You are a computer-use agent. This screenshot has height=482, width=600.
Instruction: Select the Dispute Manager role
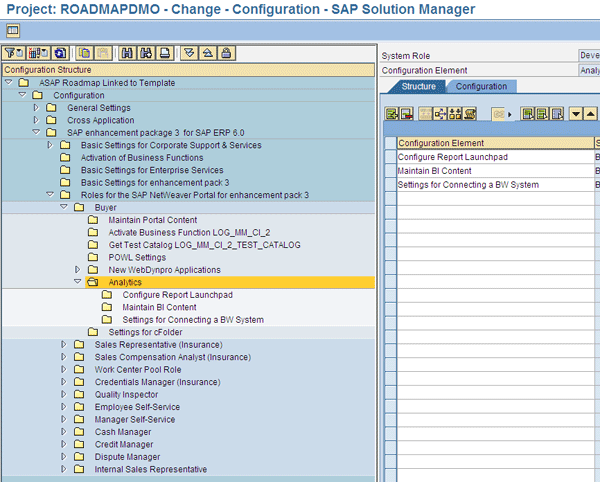click(x=127, y=457)
